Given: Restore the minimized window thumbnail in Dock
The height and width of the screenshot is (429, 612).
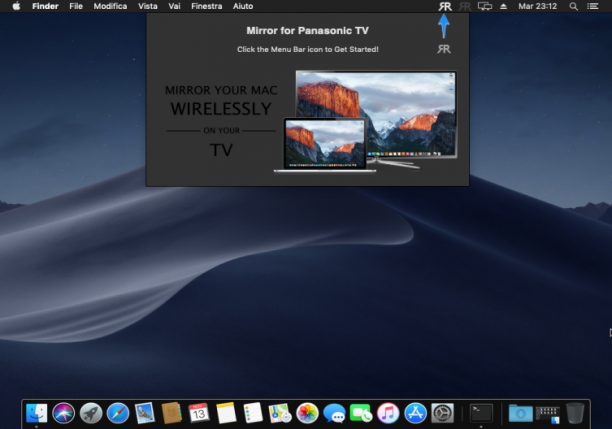Looking at the screenshot, I should point(548,415).
